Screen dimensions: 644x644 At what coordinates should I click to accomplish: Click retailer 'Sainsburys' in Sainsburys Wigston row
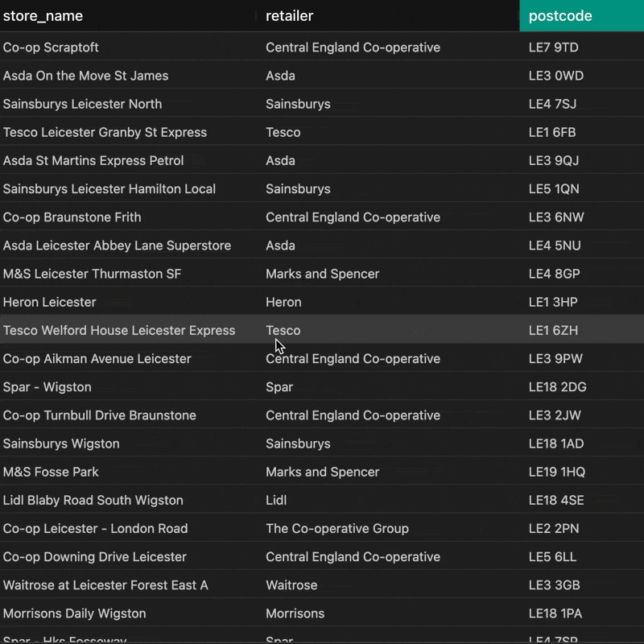[298, 444]
